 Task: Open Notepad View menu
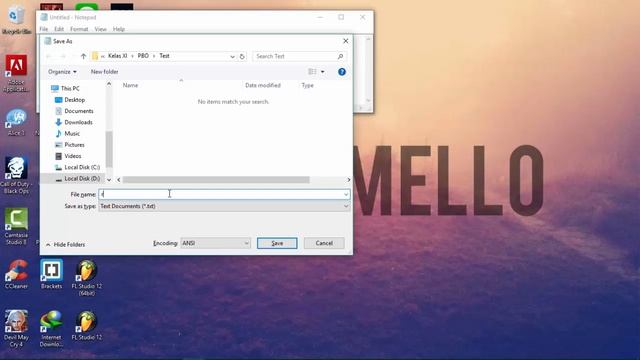100,29
